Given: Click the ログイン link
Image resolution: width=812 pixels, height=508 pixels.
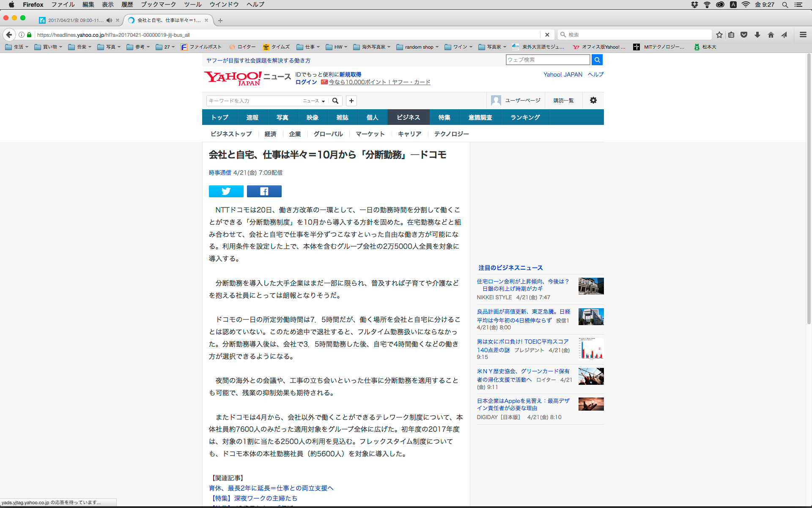Looking at the screenshot, I should tap(306, 82).
